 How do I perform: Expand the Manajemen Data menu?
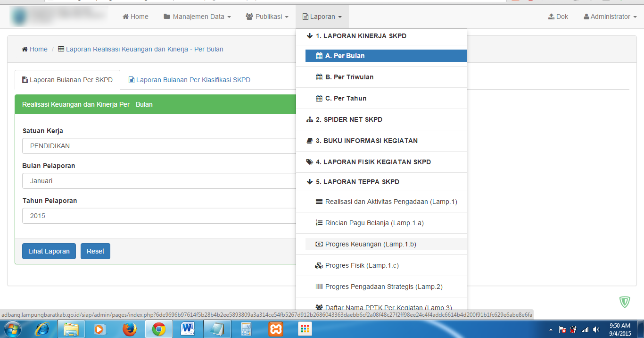click(x=197, y=17)
